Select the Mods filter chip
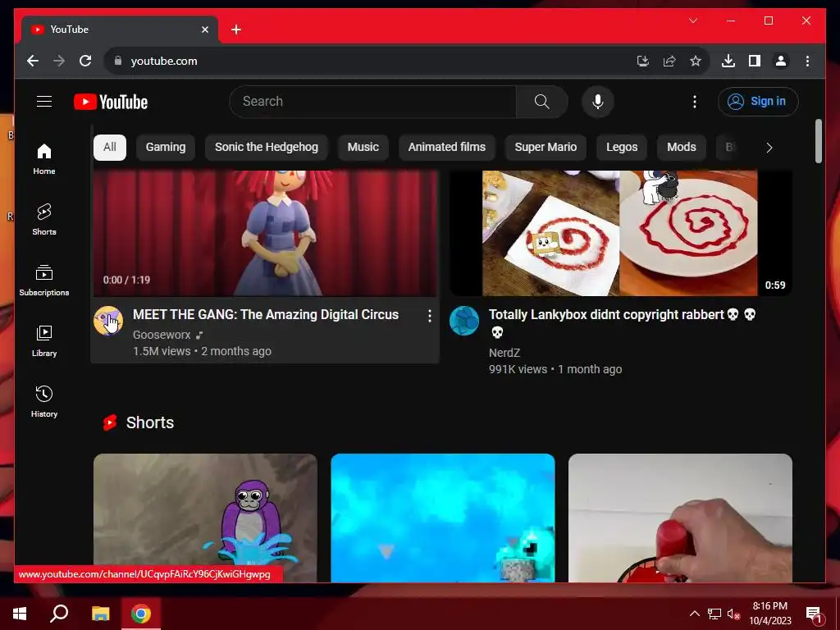The height and width of the screenshot is (630, 840). [682, 148]
